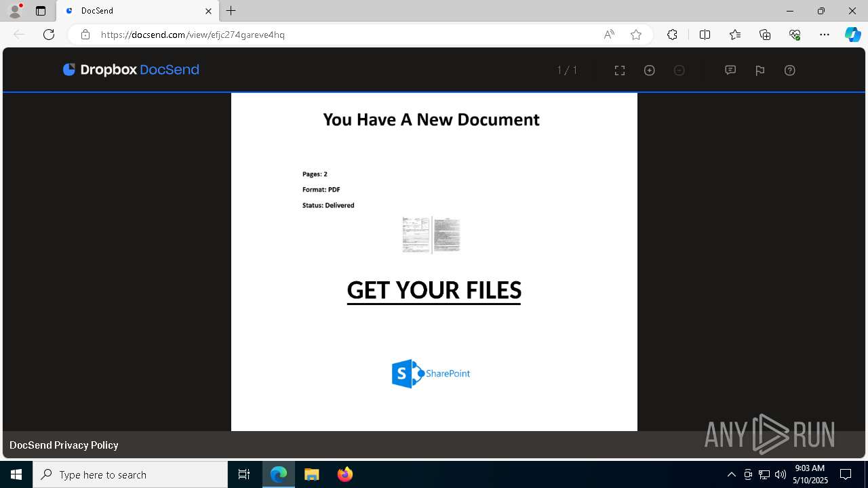
Task: Report document using flag icon
Action: [x=760, y=70]
